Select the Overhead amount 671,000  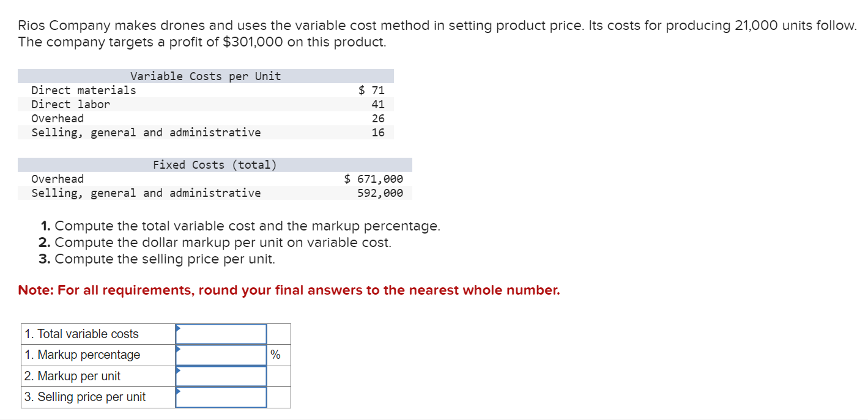[x=379, y=179]
